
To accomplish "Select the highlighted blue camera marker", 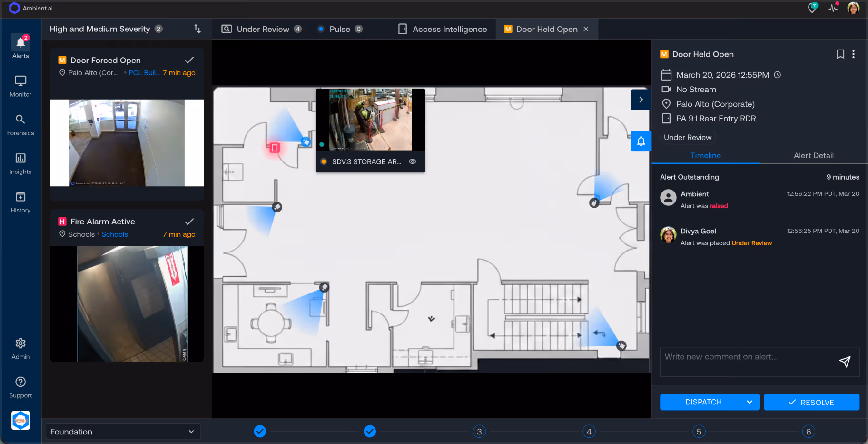I will pos(306,141).
